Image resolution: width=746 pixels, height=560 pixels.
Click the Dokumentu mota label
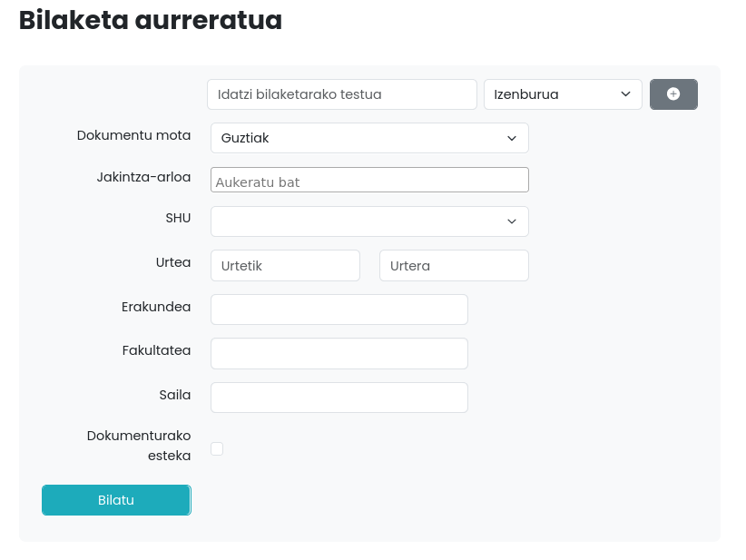(133, 135)
